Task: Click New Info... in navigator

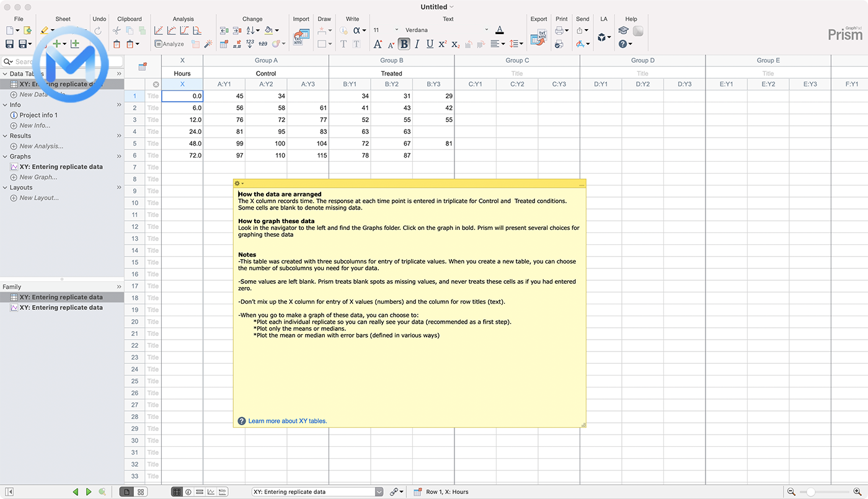Action: coord(35,125)
